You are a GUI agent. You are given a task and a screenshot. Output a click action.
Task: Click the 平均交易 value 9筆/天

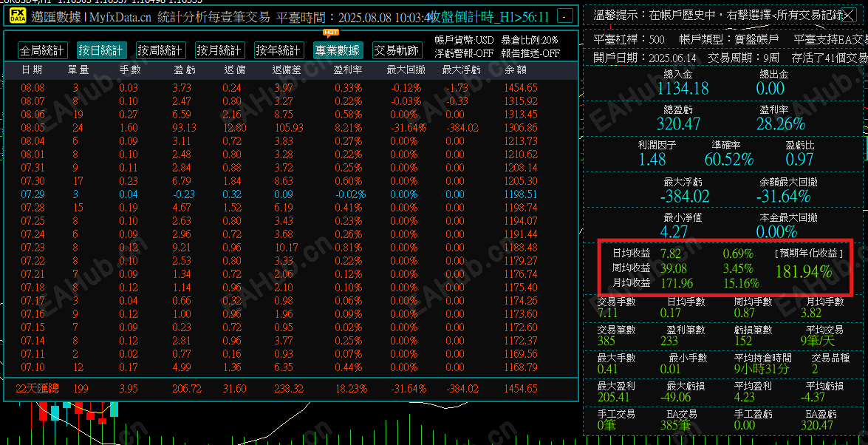817,341
